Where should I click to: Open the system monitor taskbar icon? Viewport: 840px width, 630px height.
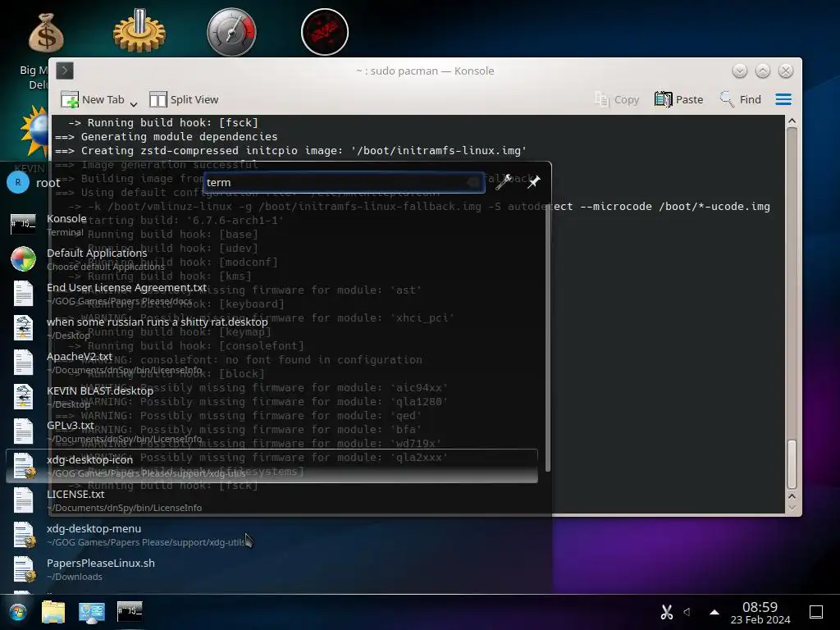(92, 612)
